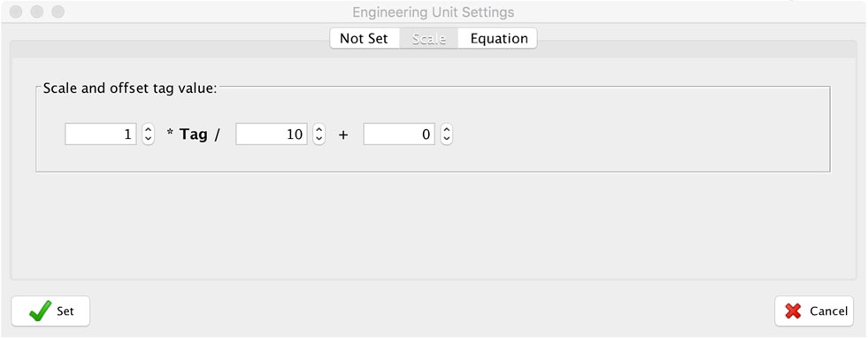Increment the multiplier value stepper up arrow
This screenshot has width=868, height=338.
[x=148, y=129]
